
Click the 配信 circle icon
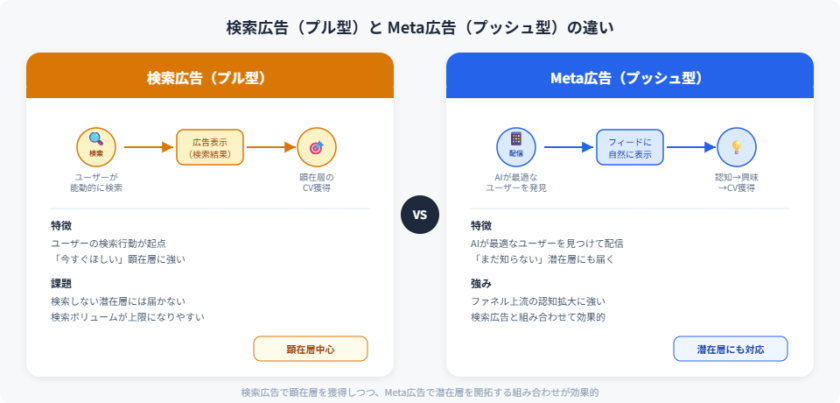click(x=516, y=147)
